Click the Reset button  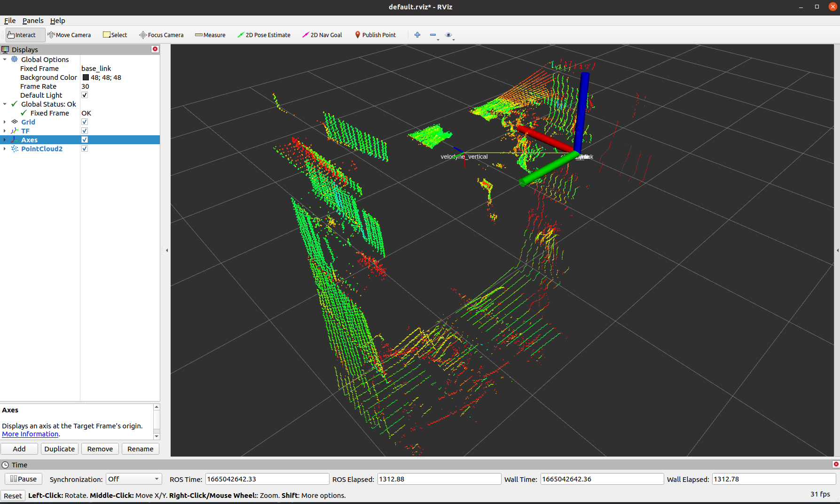coord(13,496)
